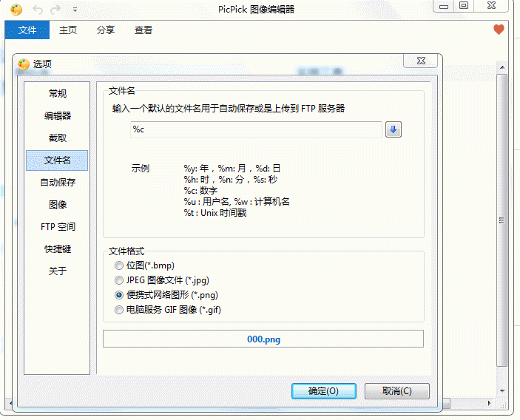Viewport: 520px width, 420px height.
Task: Open the 文件 ribbon tab
Action: tap(27, 30)
